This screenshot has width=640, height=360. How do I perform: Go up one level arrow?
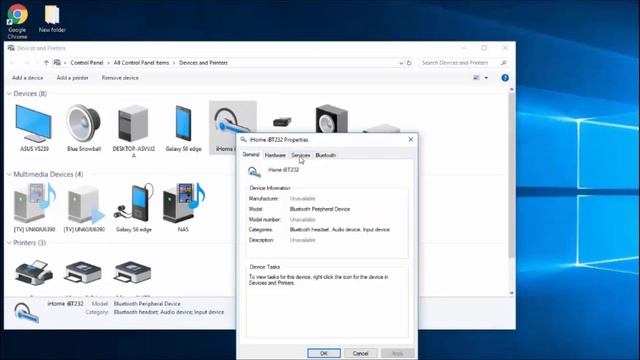[46, 63]
